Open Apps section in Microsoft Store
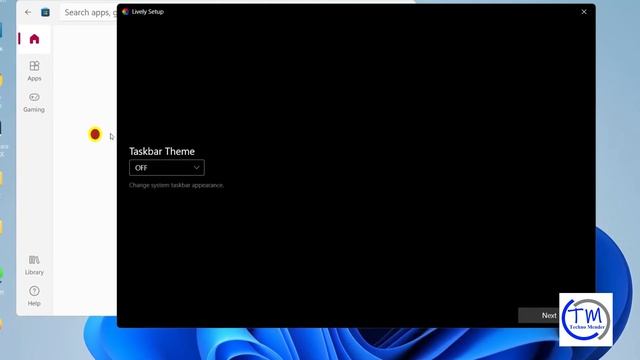This screenshot has width=640, height=360. tap(34, 71)
